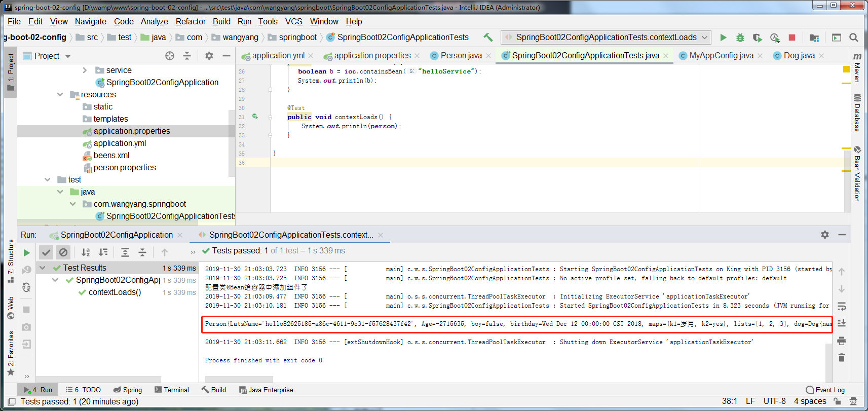The image size is (868, 411).
Task: Open the Database tool window
Action: (x=857, y=113)
